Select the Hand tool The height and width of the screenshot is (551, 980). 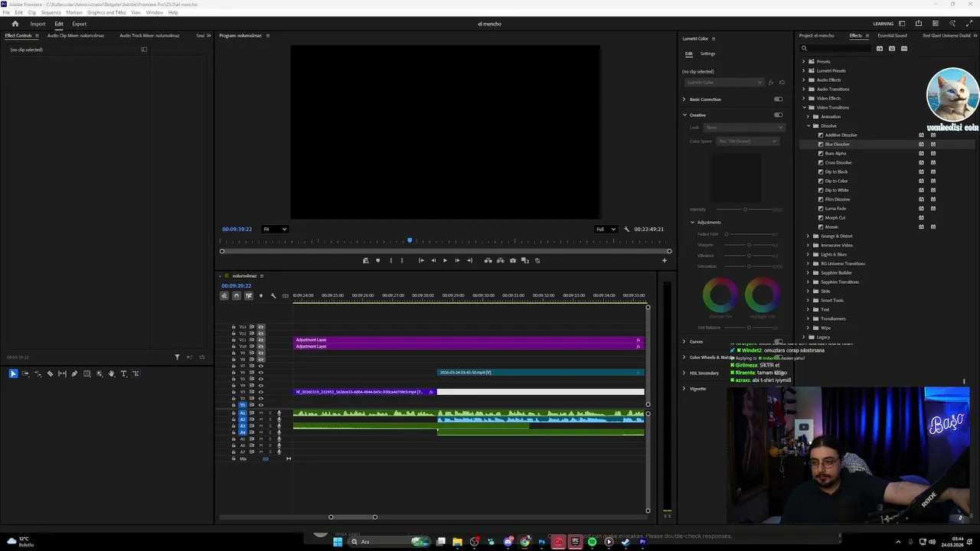point(111,373)
